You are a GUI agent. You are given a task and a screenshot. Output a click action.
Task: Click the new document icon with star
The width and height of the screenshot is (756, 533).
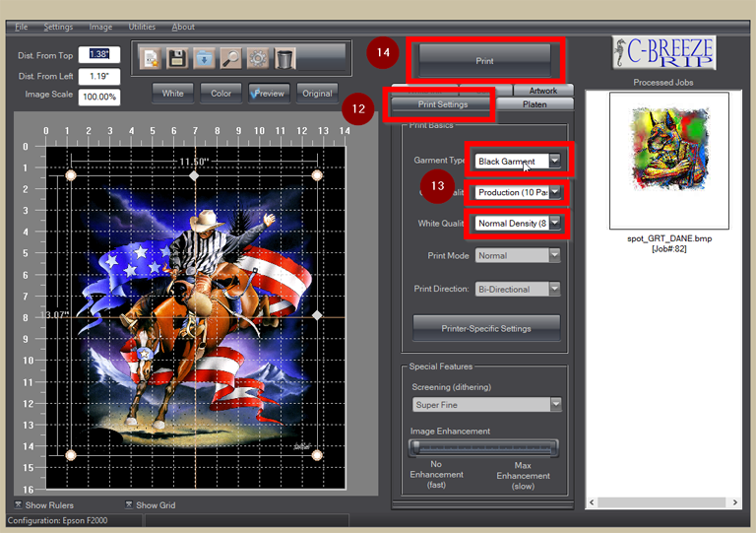point(151,59)
